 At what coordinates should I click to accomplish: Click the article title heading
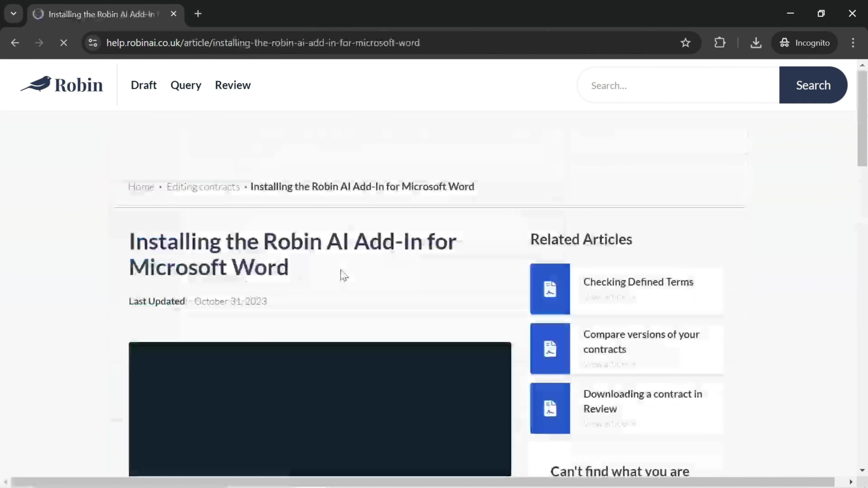tap(292, 254)
